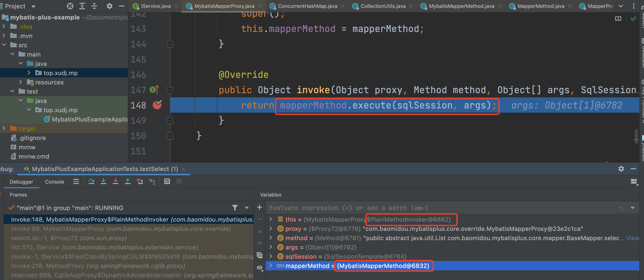Collapse all in Project panel

(94, 6)
